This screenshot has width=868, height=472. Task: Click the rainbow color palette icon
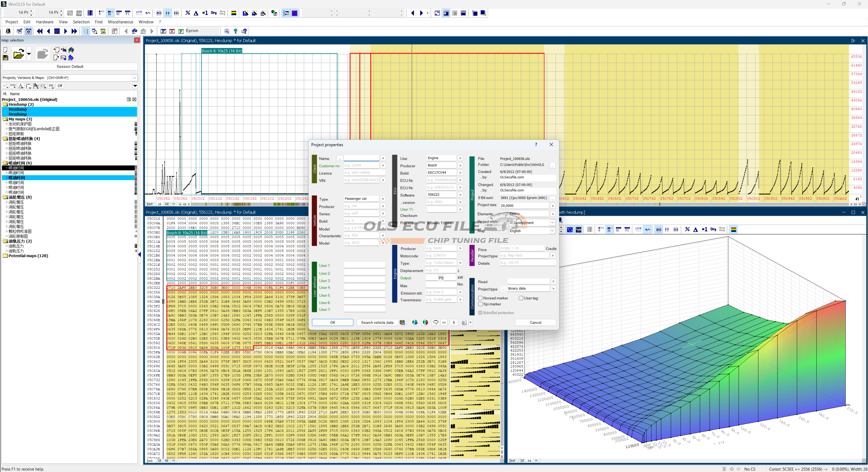coord(234,13)
